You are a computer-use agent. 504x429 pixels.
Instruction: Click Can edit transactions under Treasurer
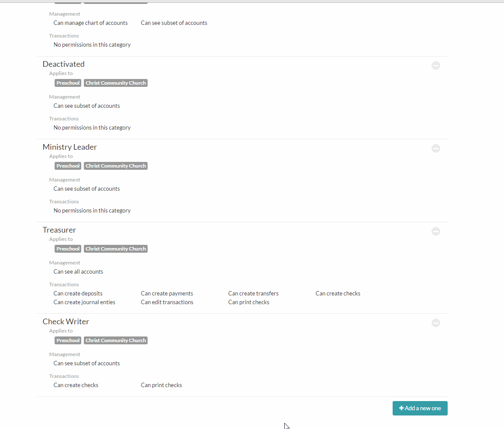point(167,302)
